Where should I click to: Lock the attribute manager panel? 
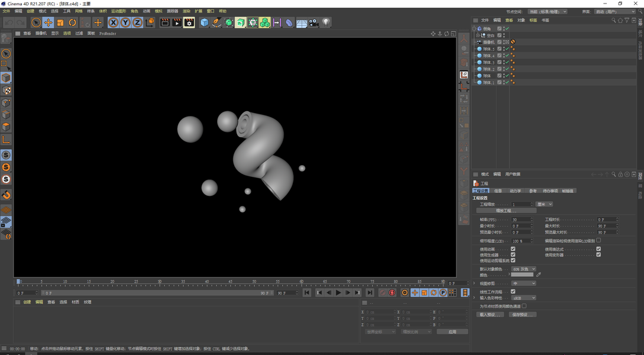point(620,174)
